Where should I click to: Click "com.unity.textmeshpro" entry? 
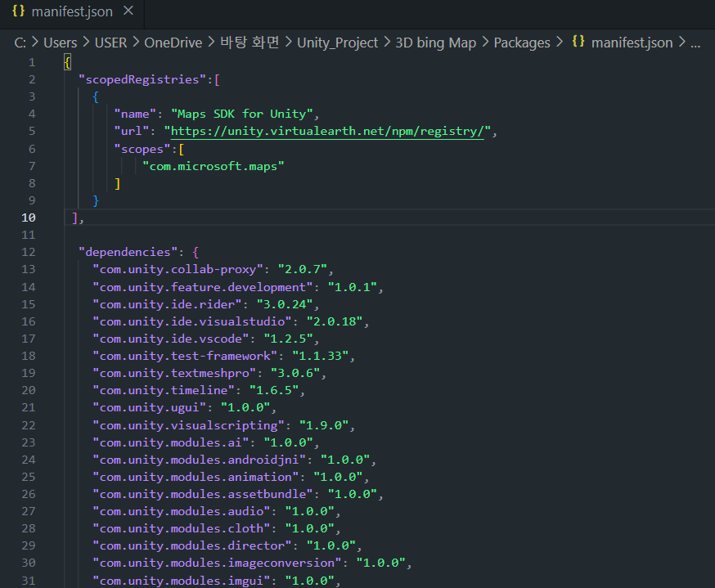(x=174, y=373)
